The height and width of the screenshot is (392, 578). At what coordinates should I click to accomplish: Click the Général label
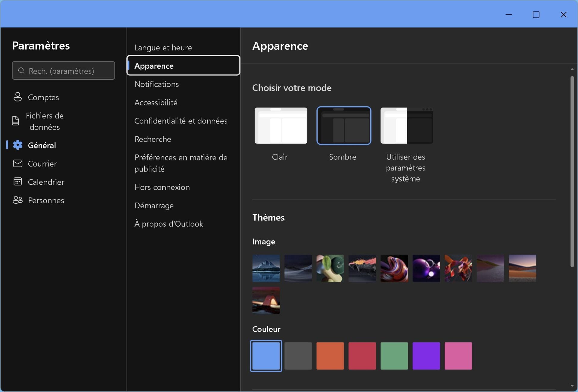(42, 145)
